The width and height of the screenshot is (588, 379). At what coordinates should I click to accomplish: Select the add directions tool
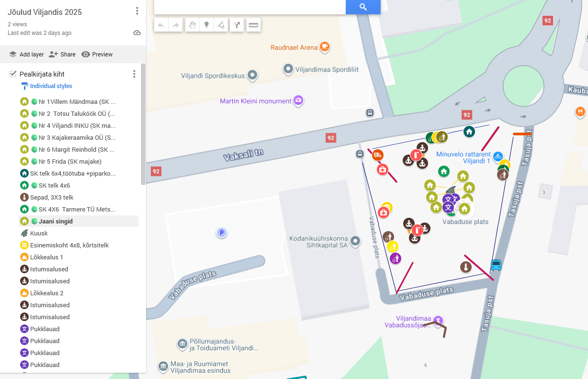coord(237,25)
